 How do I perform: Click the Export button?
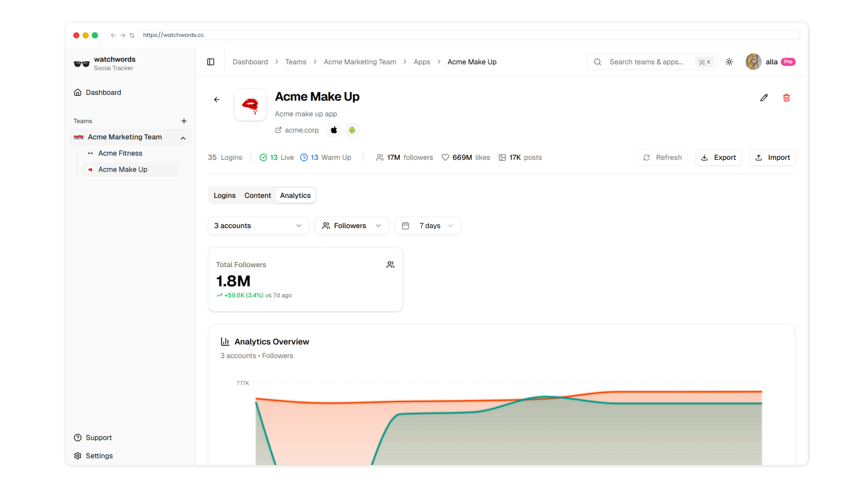(718, 158)
